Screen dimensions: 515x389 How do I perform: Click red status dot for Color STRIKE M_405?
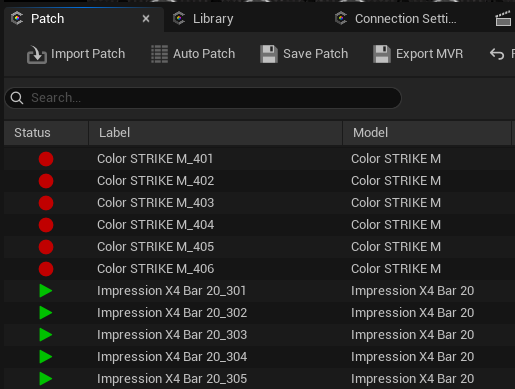(46, 247)
